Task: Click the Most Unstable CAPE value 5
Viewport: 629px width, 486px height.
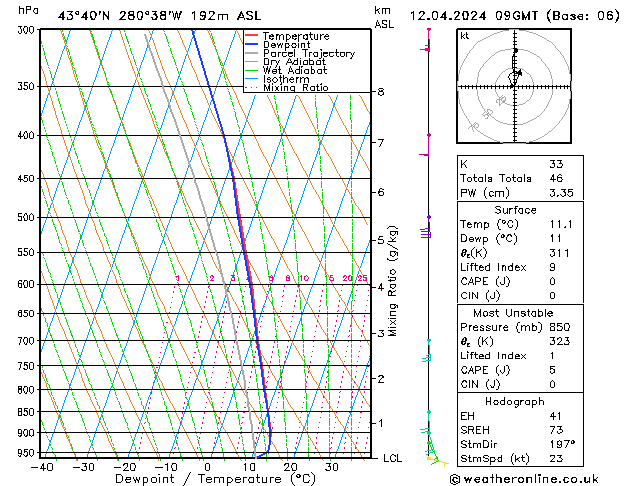Action: (553, 370)
